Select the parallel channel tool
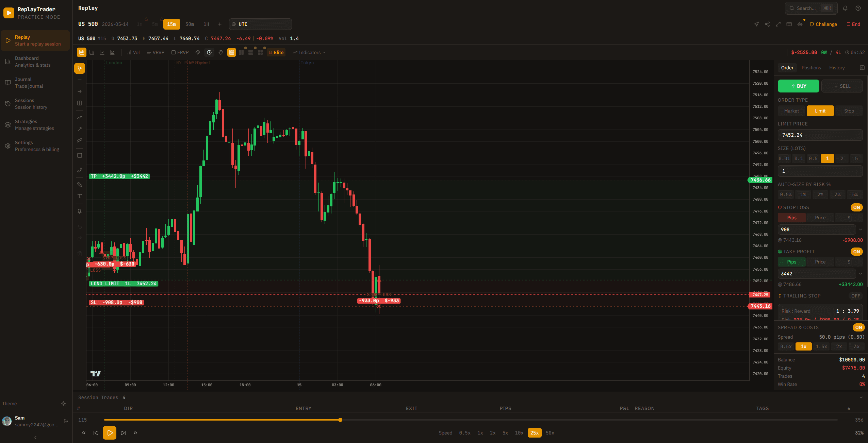 80,140
